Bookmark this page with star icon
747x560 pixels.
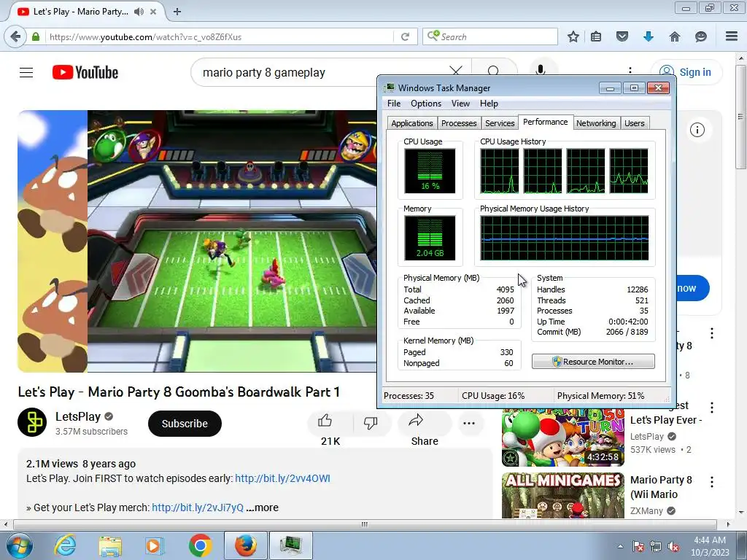pyautogui.click(x=573, y=36)
